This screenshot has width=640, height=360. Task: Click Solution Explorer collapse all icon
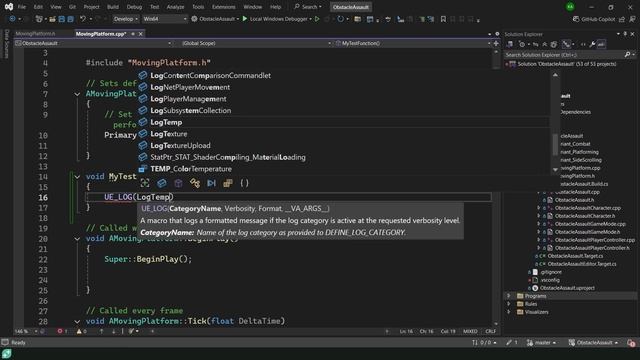tap(544, 44)
